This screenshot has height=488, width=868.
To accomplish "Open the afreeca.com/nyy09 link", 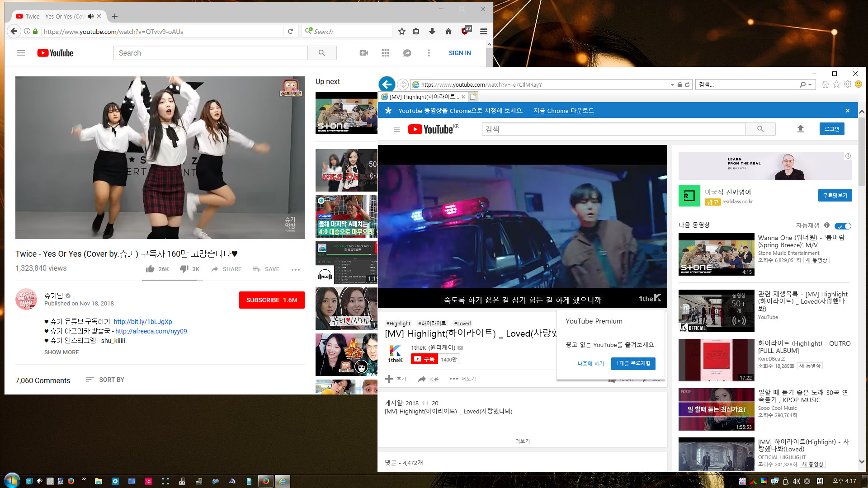I will tap(151, 331).
